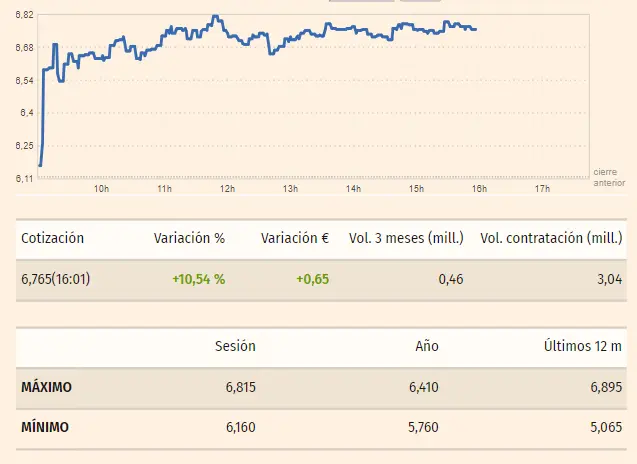The height and width of the screenshot is (464, 637).
Task: Click the quote value 6,765(16:01)
Action: point(56,279)
